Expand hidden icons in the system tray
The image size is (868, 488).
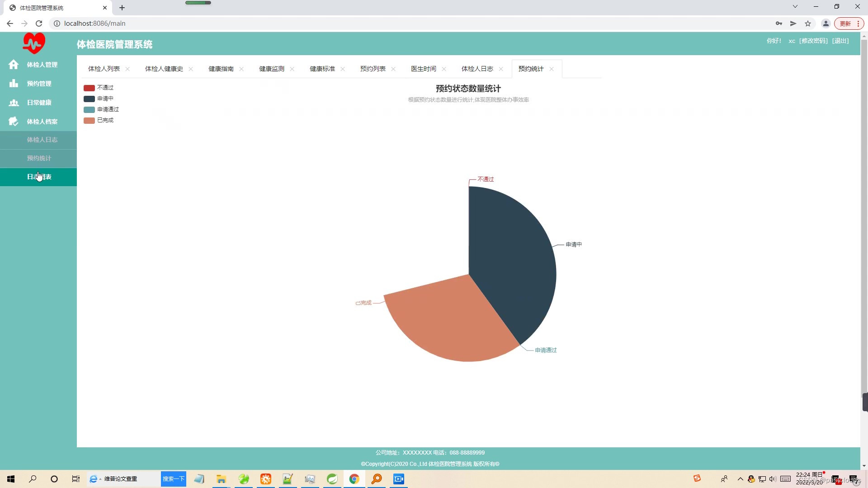coord(740,479)
